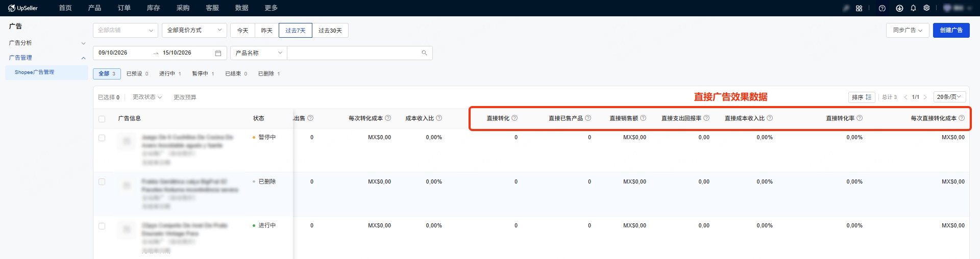Open the 客服 menu item
This screenshot has width=980, height=259.
(x=212, y=8)
